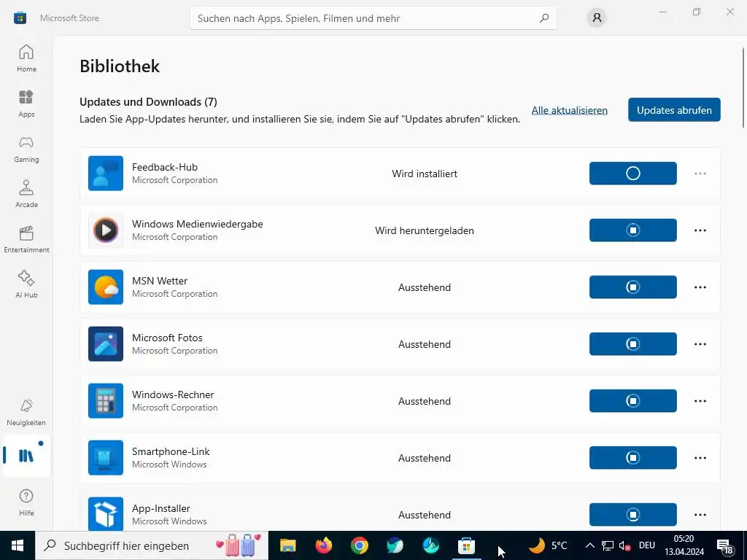747x560 pixels.
Task: Launch Google Chrome from the taskbar
Action: 359,545
